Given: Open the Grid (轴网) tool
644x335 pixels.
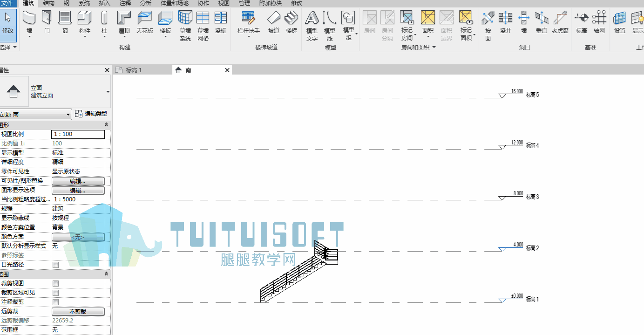Looking at the screenshot, I should (x=599, y=22).
